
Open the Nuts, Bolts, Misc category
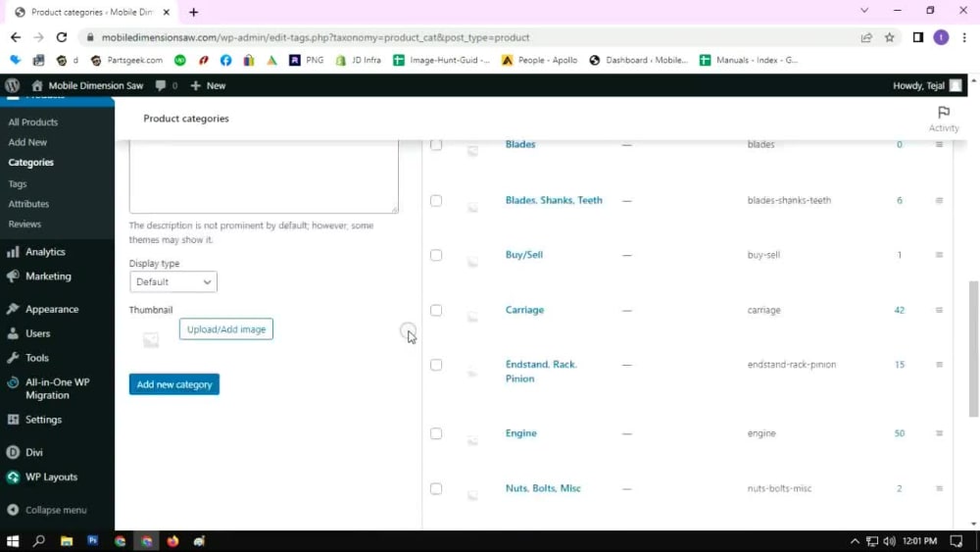[543, 488]
